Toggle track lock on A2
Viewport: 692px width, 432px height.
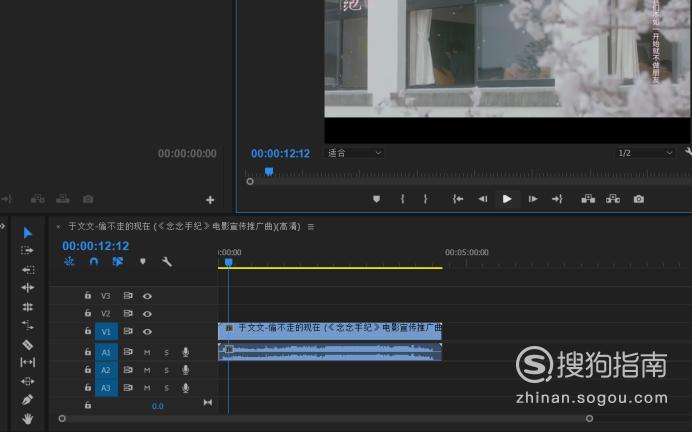pyautogui.click(x=88, y=369)
